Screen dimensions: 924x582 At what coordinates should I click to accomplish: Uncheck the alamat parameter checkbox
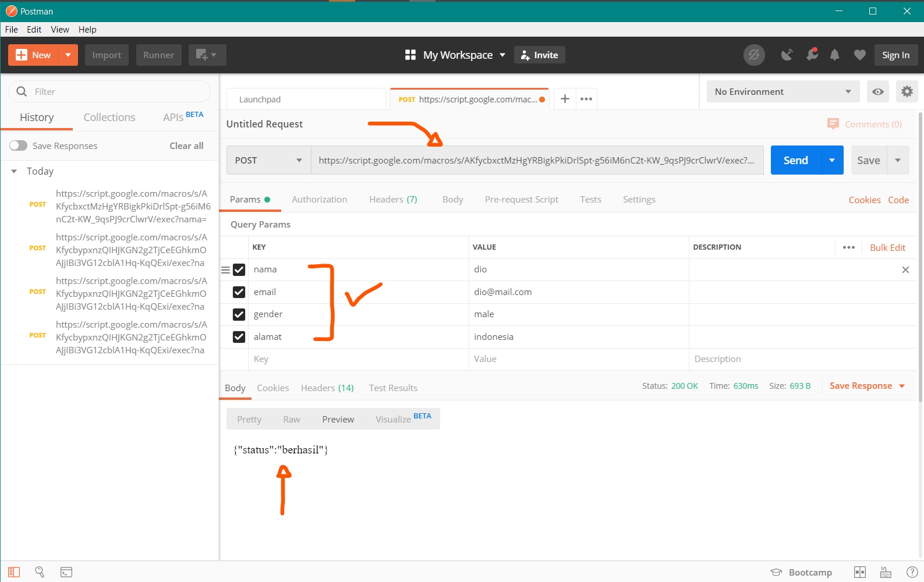point(239,337)
